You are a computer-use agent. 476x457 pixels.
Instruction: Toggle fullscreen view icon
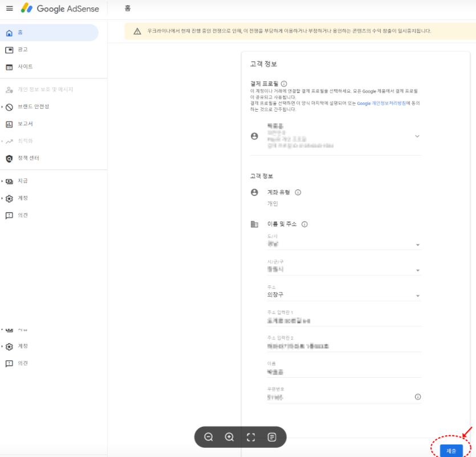(251, 437)
